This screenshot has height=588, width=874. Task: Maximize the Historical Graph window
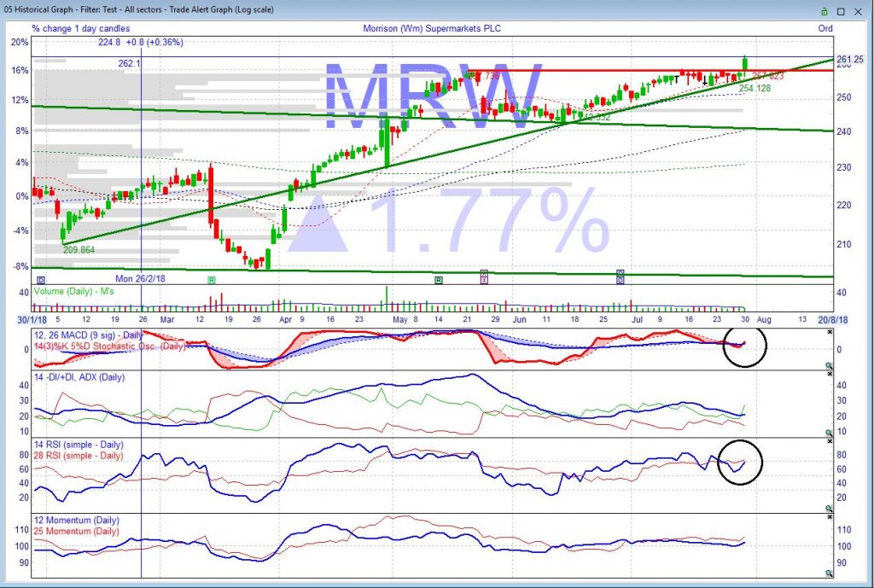(x=841, y=11)
